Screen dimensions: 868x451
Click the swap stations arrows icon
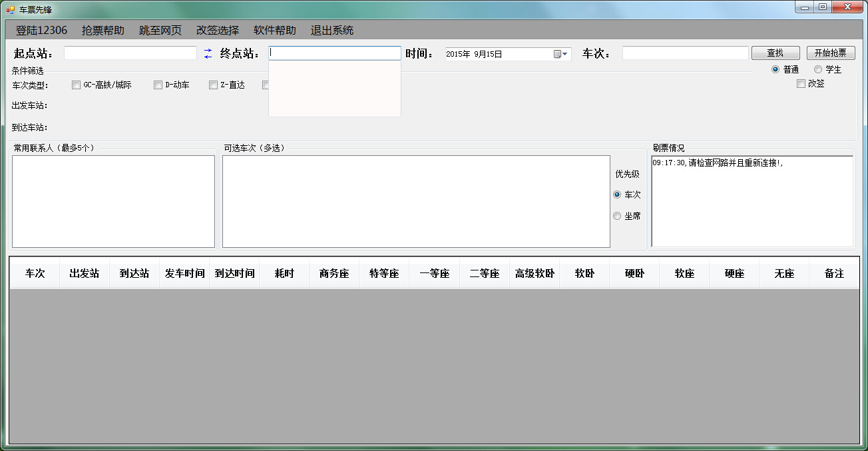(x=207, y=53)
